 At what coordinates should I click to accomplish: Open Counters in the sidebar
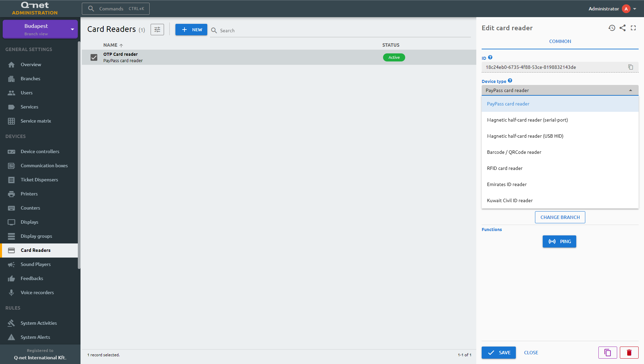pyautogui.click(x=39, y=208)
